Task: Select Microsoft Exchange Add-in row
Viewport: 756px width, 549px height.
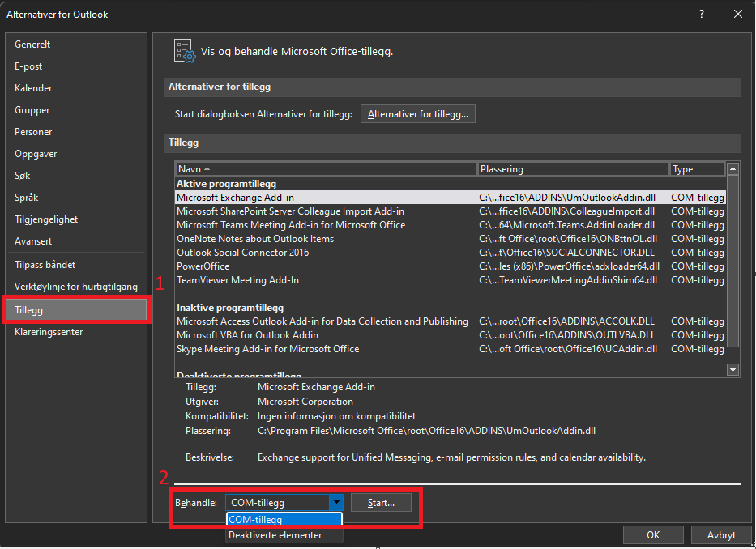Action: point(451,197)
